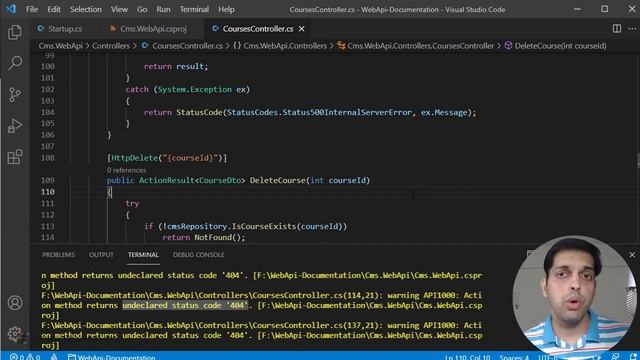Open the View menu
Screen dimensions: 640x360
click(x=119, y=9)
